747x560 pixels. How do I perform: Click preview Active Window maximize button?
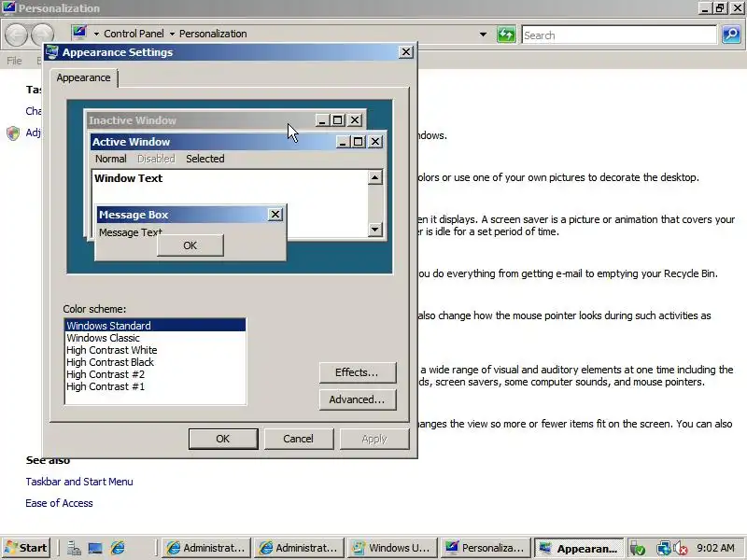[x=359, y=142]
